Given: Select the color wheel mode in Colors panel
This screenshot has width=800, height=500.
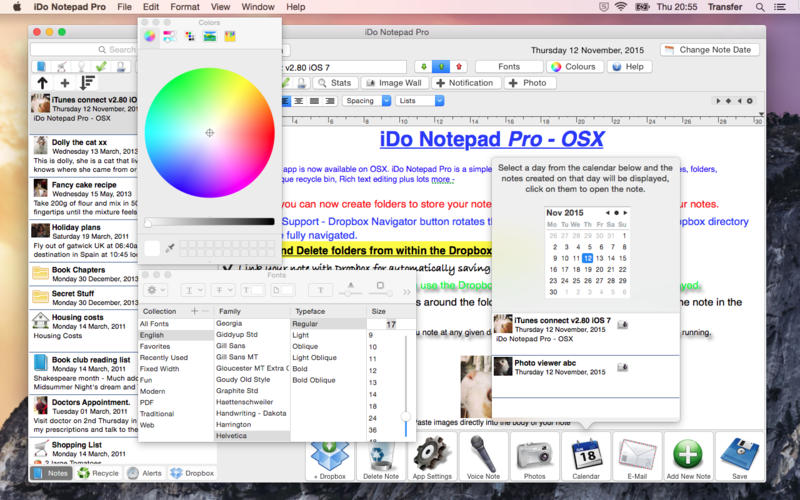Looking at the screenshot, I should [x=149, y=36].
